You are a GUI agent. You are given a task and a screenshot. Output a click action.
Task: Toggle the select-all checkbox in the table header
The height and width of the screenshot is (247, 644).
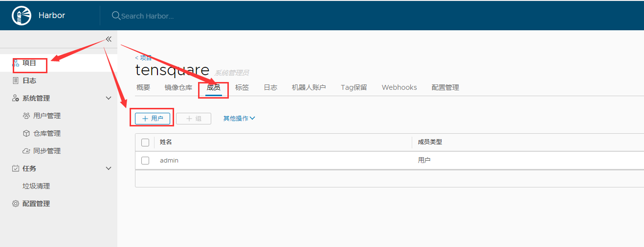point(145,143)
